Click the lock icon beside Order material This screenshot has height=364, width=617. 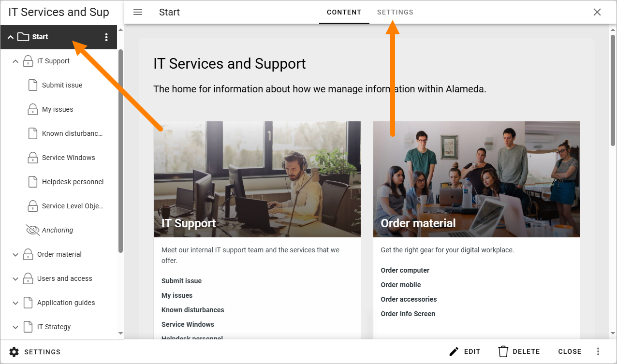click(28, 254)
